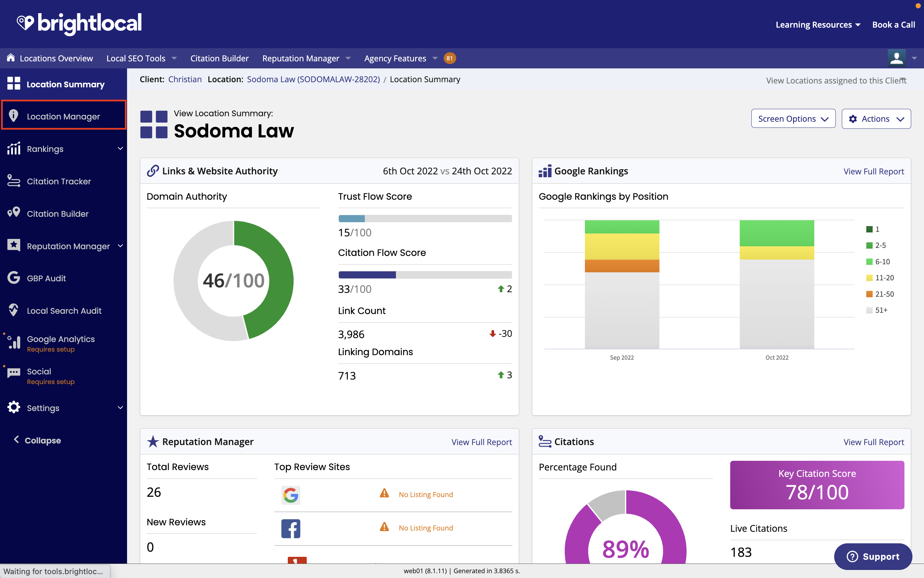Click the Google Analytics sidebar icon

coord(14,342)
